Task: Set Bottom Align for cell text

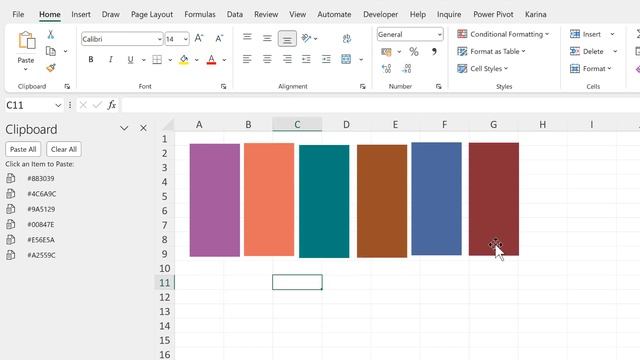Action: click(x=287, y=39)
